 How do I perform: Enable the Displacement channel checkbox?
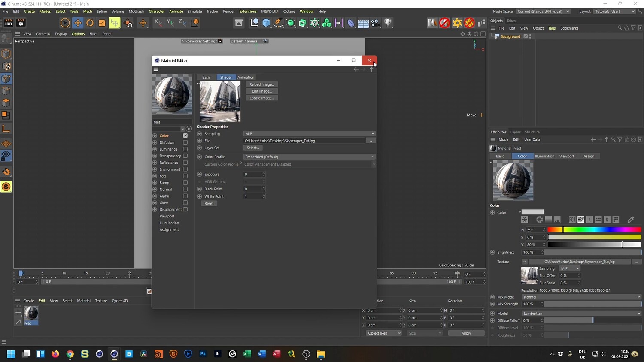(185, 209)
